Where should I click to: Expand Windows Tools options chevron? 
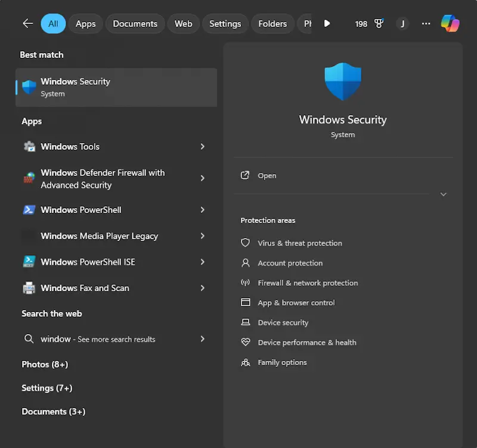point(203,147)
